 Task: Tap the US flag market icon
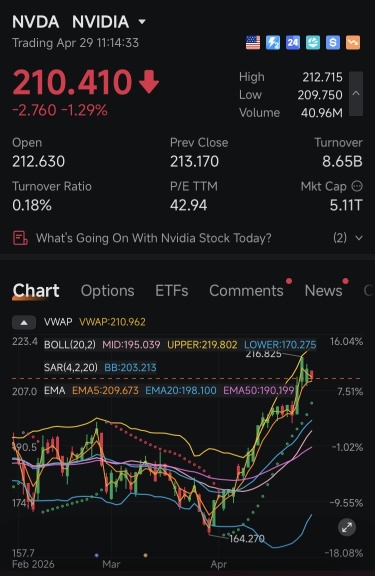point(253,43)
